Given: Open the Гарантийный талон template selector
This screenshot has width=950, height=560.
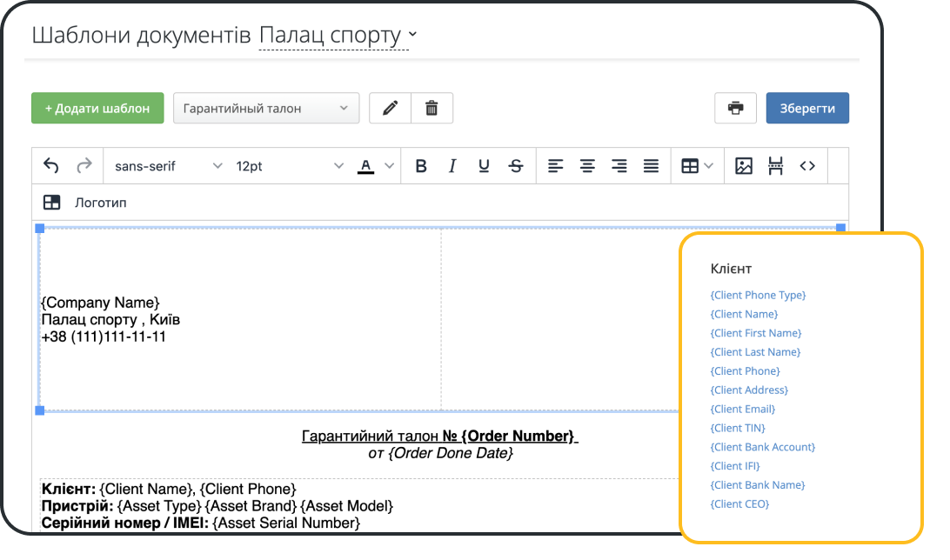Looking at the screenshot, I should [265, 107].
